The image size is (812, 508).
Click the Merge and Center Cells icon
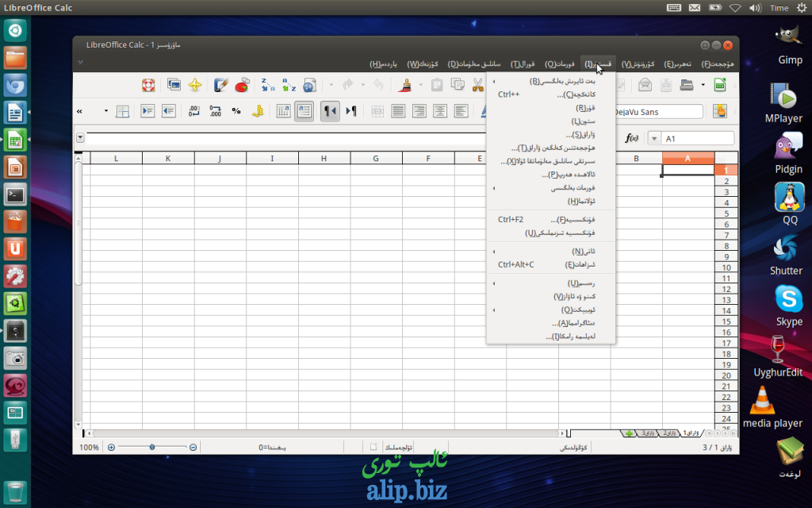point(377,111)
